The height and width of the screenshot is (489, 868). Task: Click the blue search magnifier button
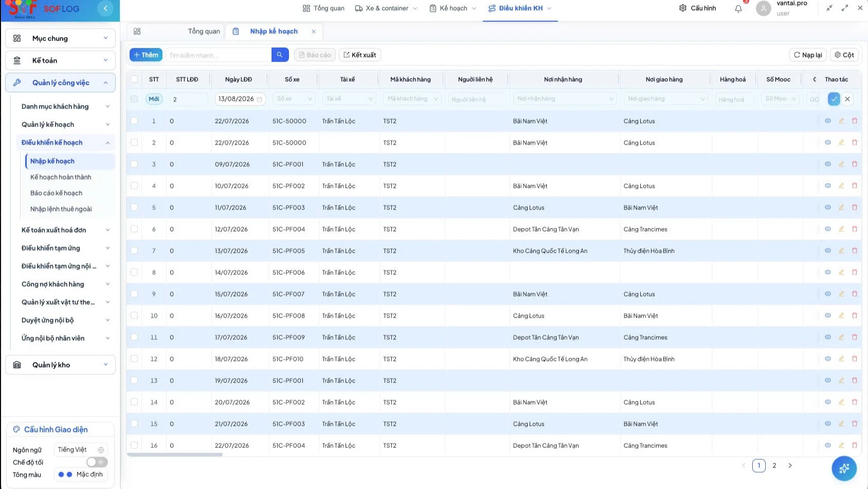pos(280,55)
